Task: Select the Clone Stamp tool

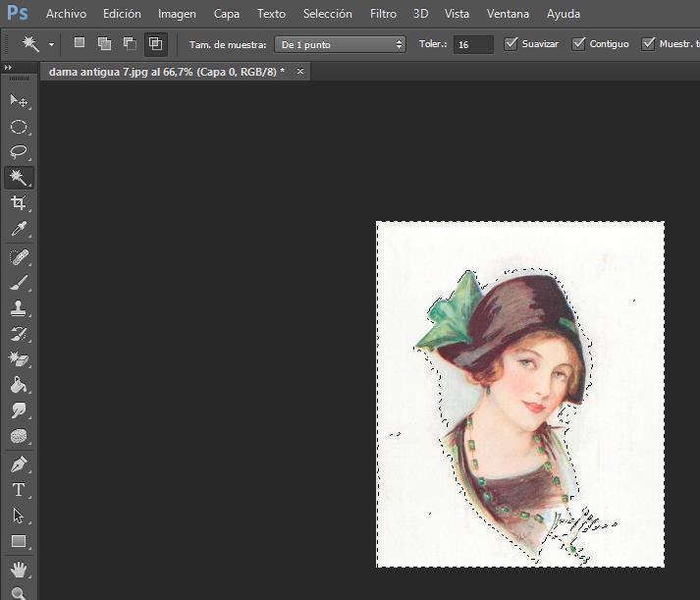Action: (19, 308)
